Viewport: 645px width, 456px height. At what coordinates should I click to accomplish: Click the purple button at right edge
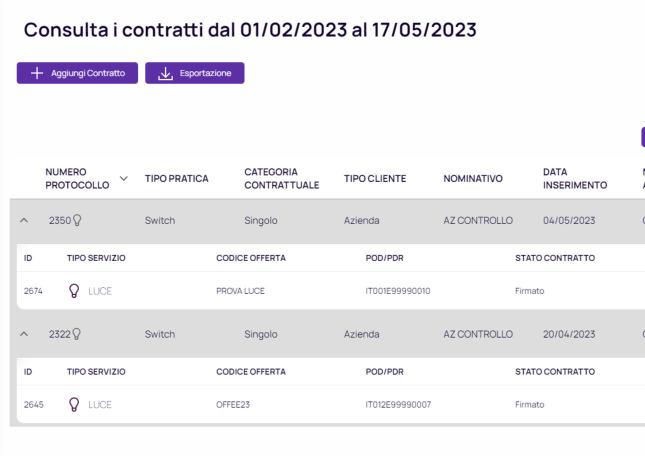pos(642,137)
